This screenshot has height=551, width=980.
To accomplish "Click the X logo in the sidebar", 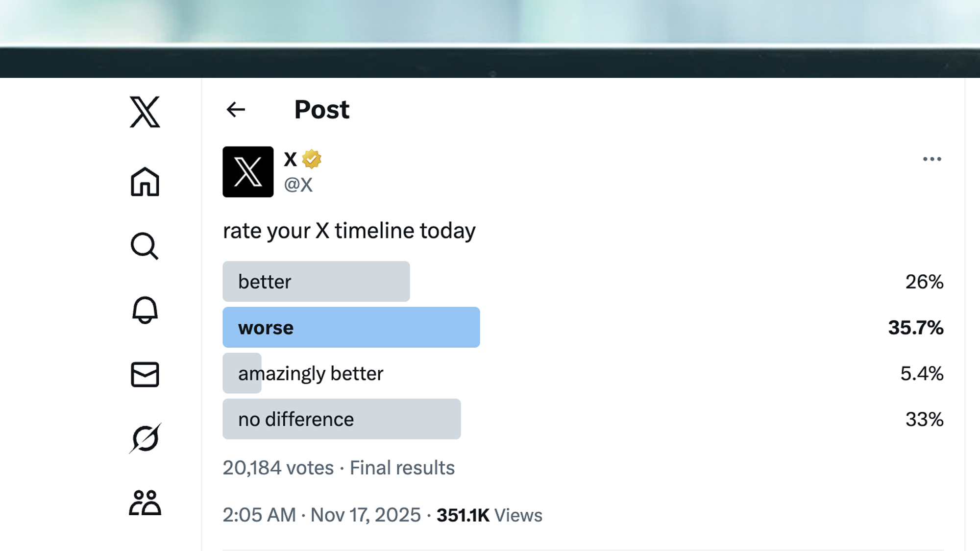I will [x=145, y=112].
